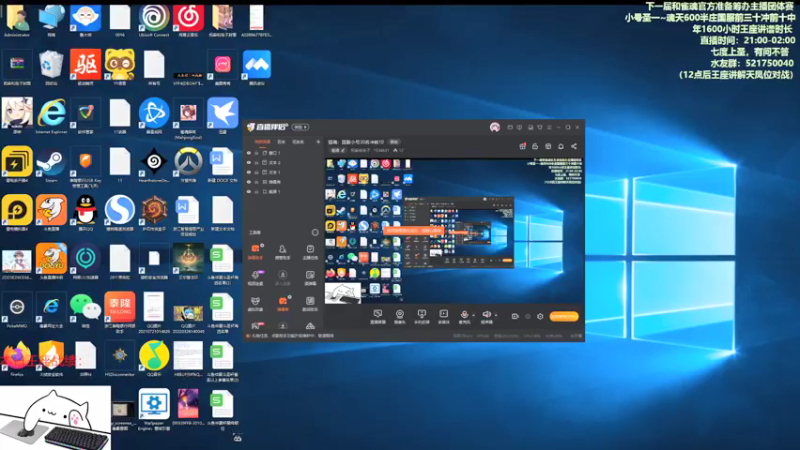This screenshot has height=450, width=800.
Task: Select the Xunlei bird desktop shortcut
Action: tap(222, 116)
